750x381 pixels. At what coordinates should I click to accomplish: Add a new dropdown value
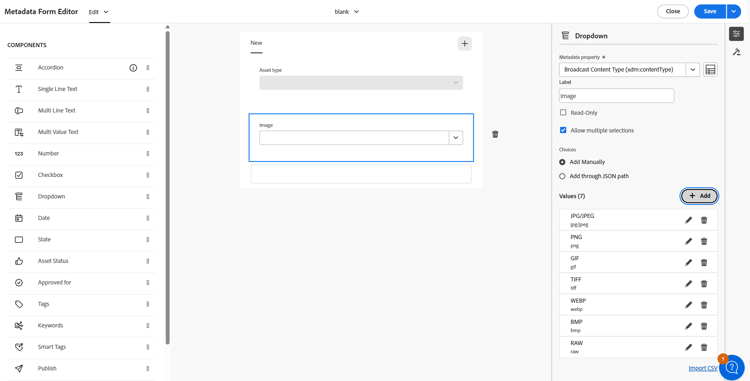tap(699, 196)
